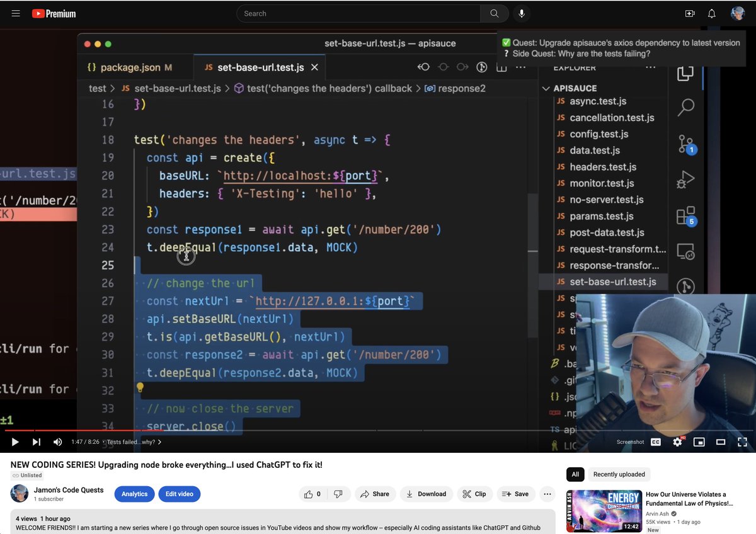Skip to next video in player
The image size is (756, 534).
click(37, 442)
